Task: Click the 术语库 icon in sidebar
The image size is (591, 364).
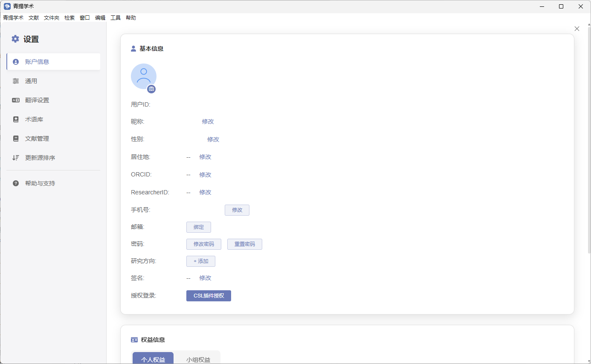Action: pyautogui.click(x=16, y=119)
